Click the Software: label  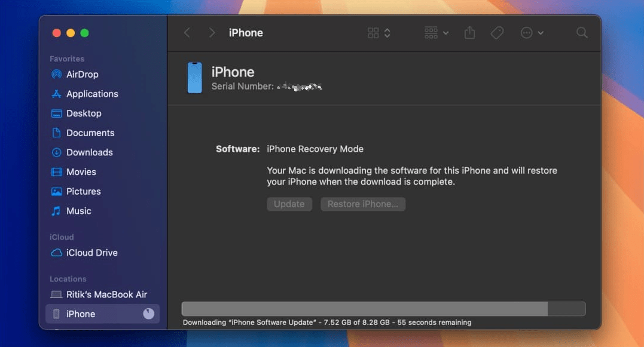238,149
